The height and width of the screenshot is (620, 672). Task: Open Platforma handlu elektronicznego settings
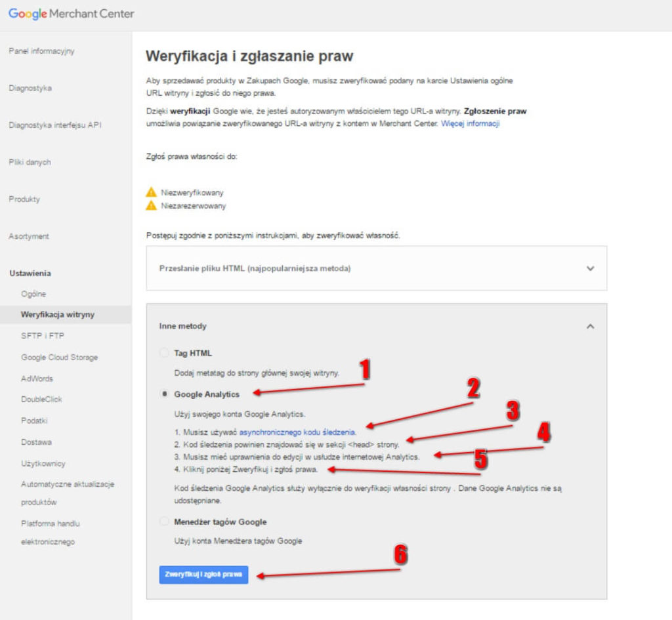tap(51, 533)
